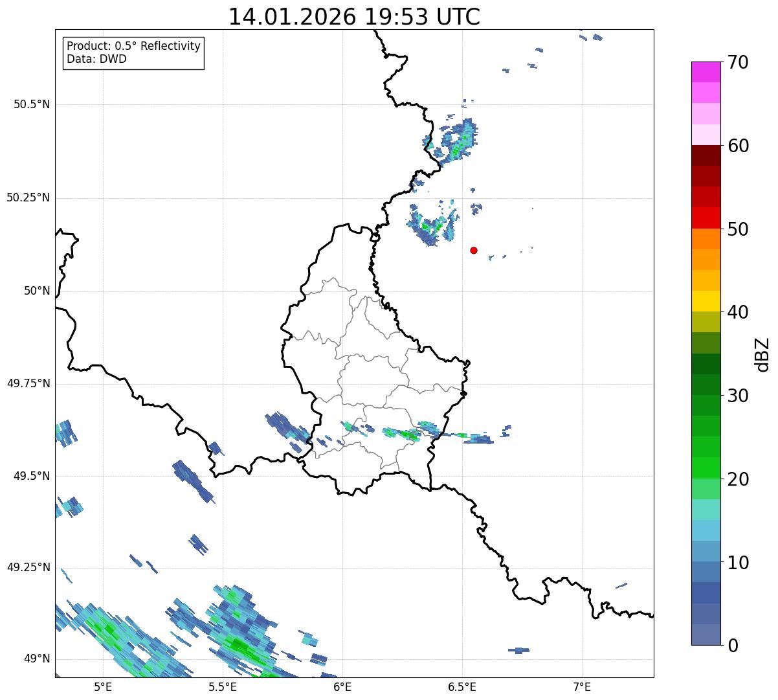
Task: Click the colorbar label "60"
Action: point(739,146)
